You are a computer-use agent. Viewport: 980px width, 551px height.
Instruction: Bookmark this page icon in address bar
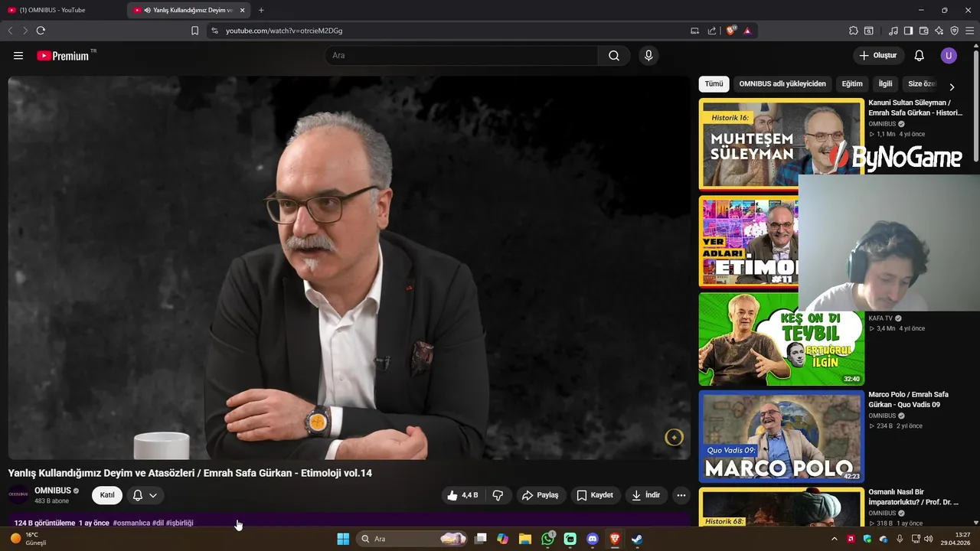[194, 31]
